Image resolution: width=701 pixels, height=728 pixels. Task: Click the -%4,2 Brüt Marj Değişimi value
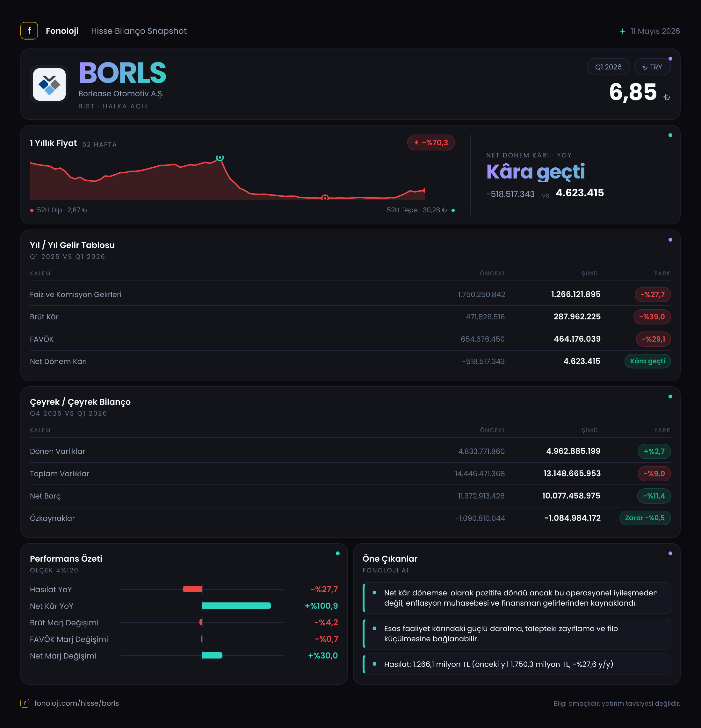326,622
